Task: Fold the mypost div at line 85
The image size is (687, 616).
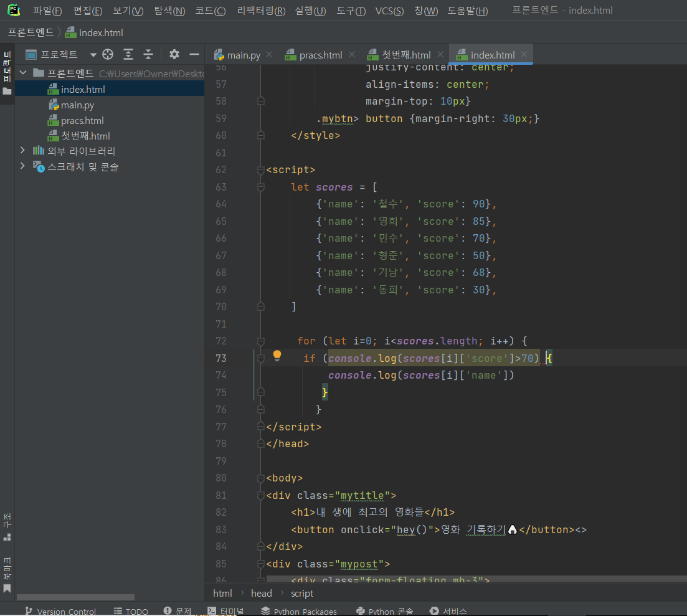Action: tap(261, 564)
